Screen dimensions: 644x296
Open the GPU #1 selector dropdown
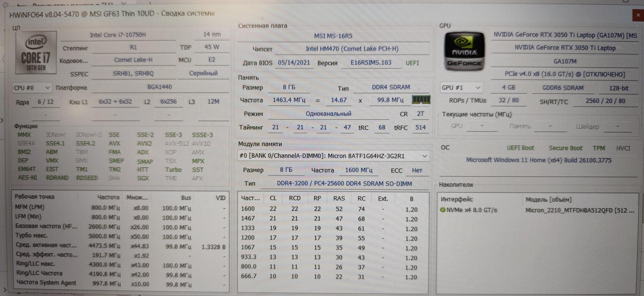click(x=461, y=88)
